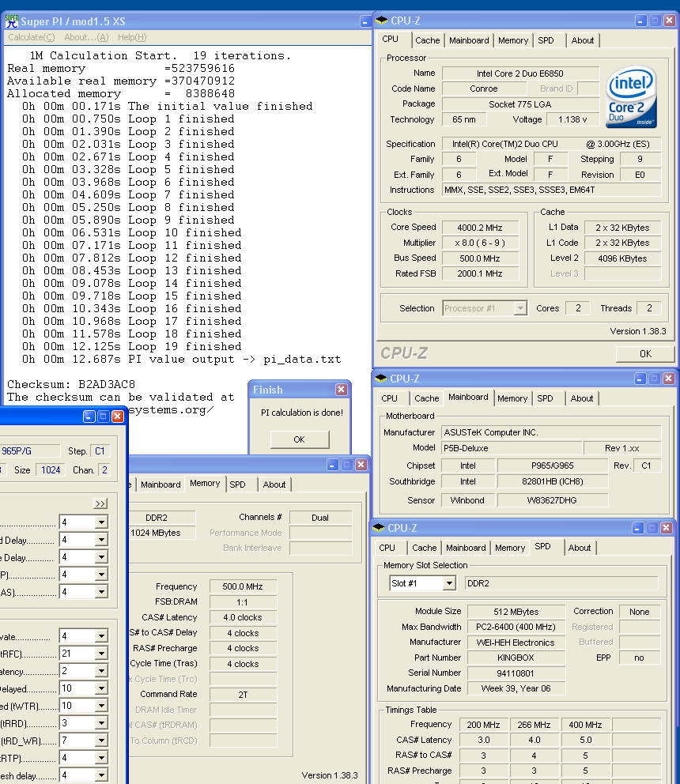The width and height of the screenshot is (680, 784).
Task: Click the FSB:DRAM ratio value 1:1
Action: [x=243, y=602]
